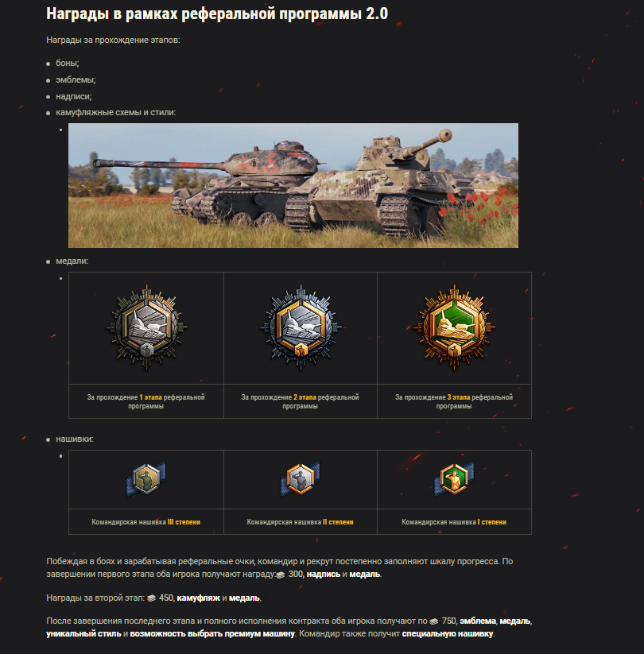This screenshot has width=644, height=654.
Task: Click the "специальную нашивку" bold text
Action: click(x=448, y=633)
